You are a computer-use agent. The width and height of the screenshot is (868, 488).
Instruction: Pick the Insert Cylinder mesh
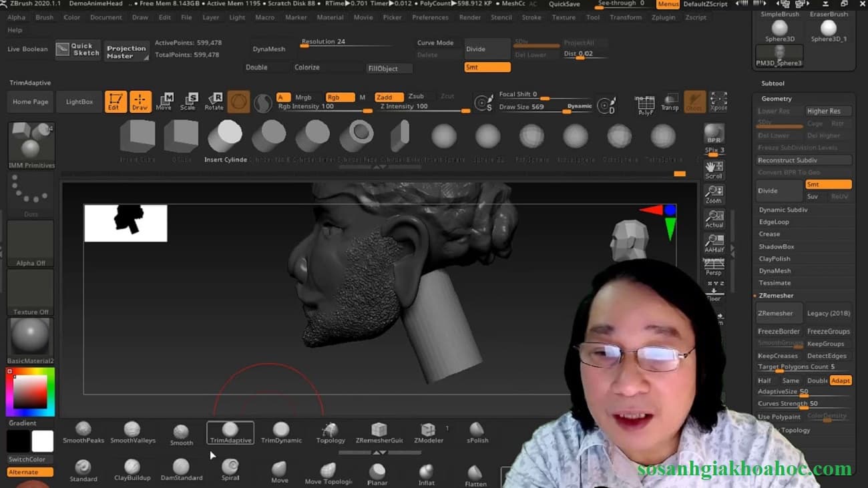[226, 141]
